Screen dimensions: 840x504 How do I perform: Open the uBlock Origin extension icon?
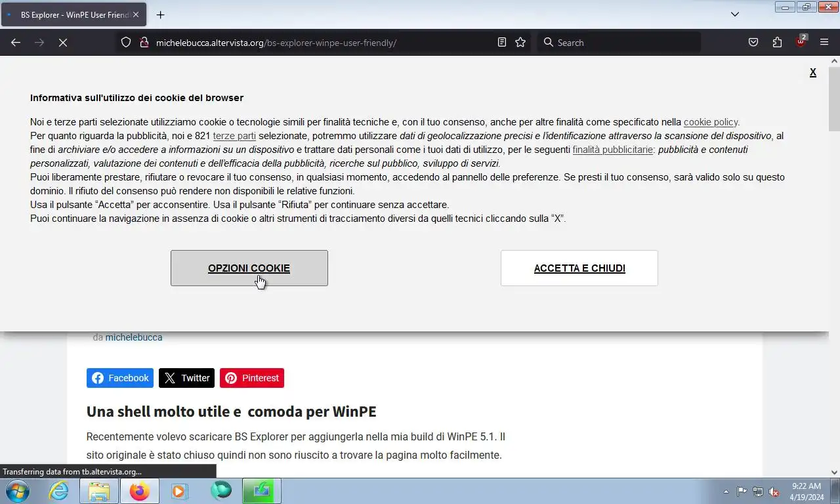click(801, 43)
